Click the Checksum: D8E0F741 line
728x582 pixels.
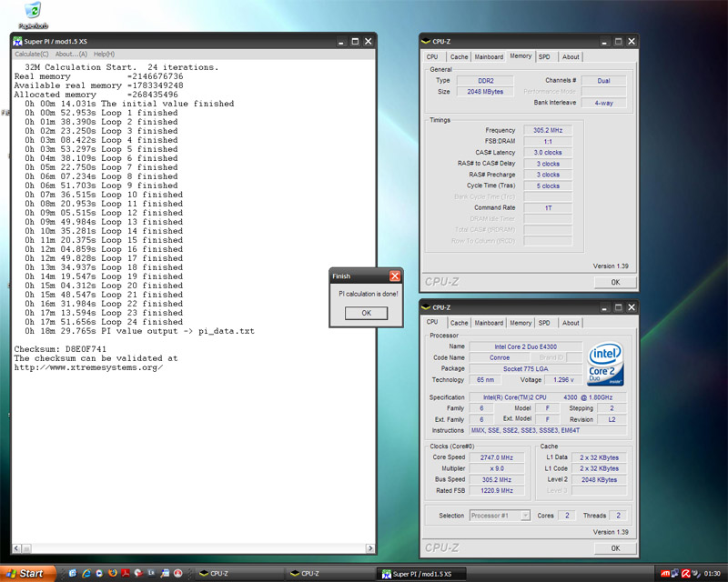[60, 349]
